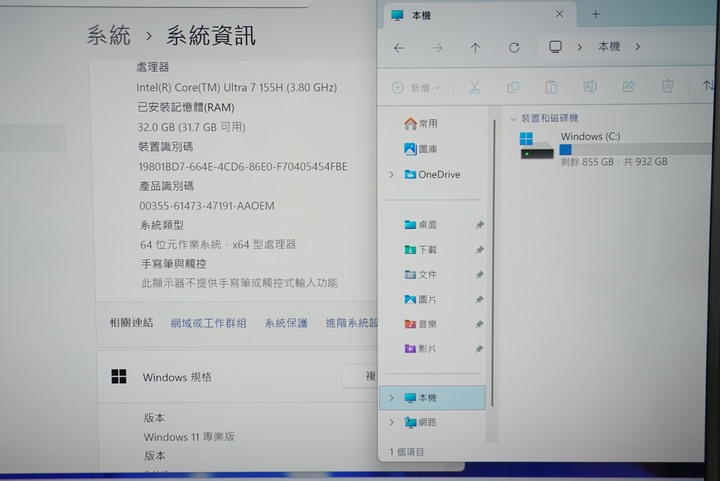Unpin 圖片 using its pin icon

[x=479, y=299]
